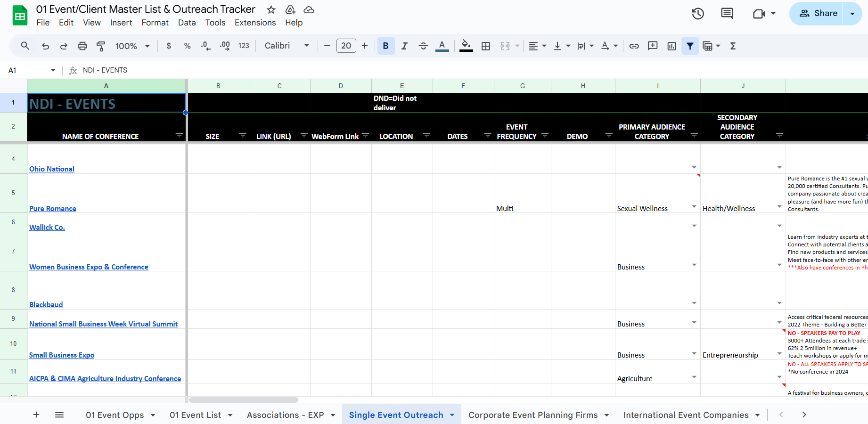
Task: Open filter views dropdown
Action: 712,46
